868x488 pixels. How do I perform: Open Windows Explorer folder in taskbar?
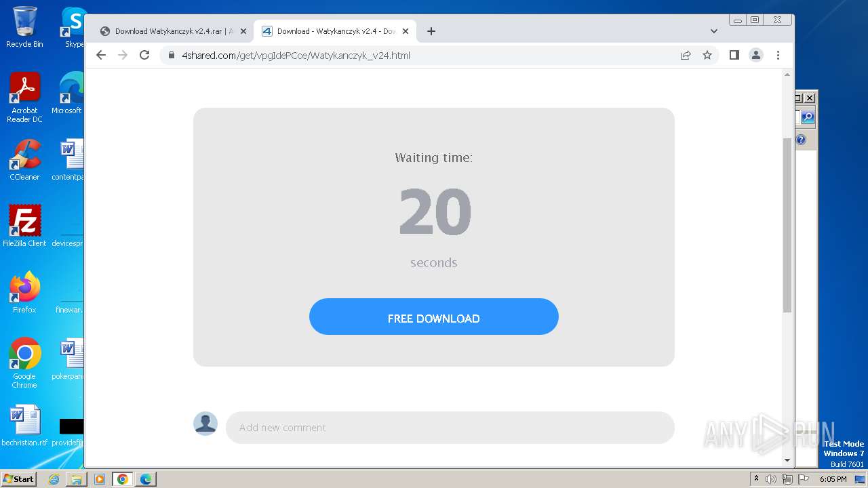(x=77, y=479)
